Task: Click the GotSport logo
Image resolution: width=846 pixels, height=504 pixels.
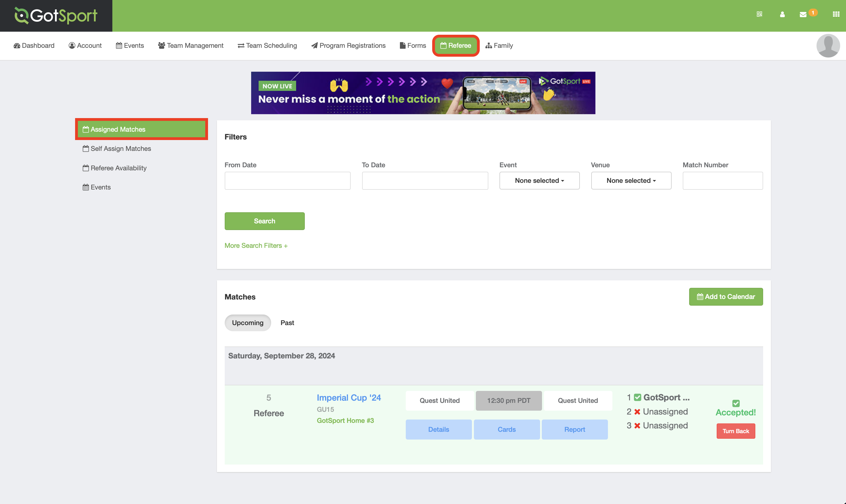Action: click(56, 16)
